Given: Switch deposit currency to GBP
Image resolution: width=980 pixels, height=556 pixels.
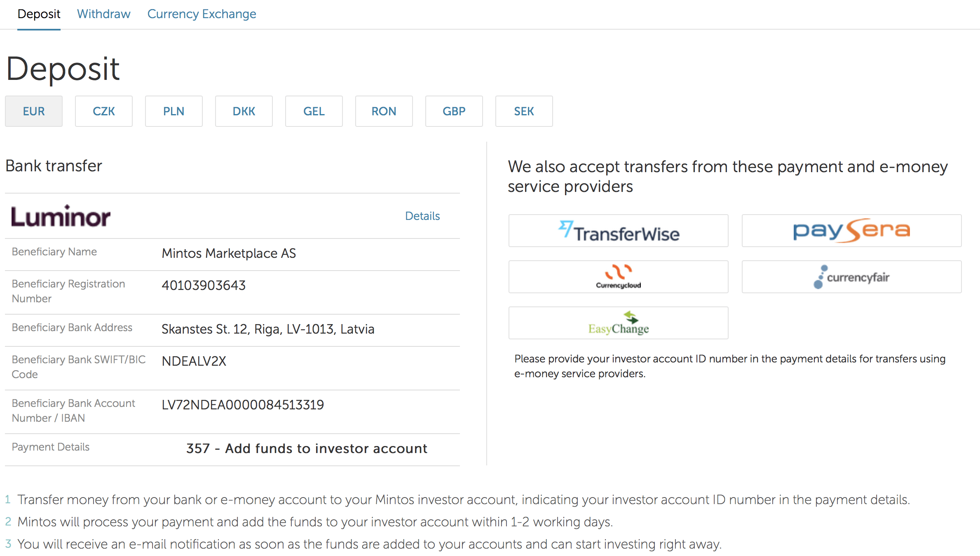Looking at the screenshot, I should click(x=454, y=111).
